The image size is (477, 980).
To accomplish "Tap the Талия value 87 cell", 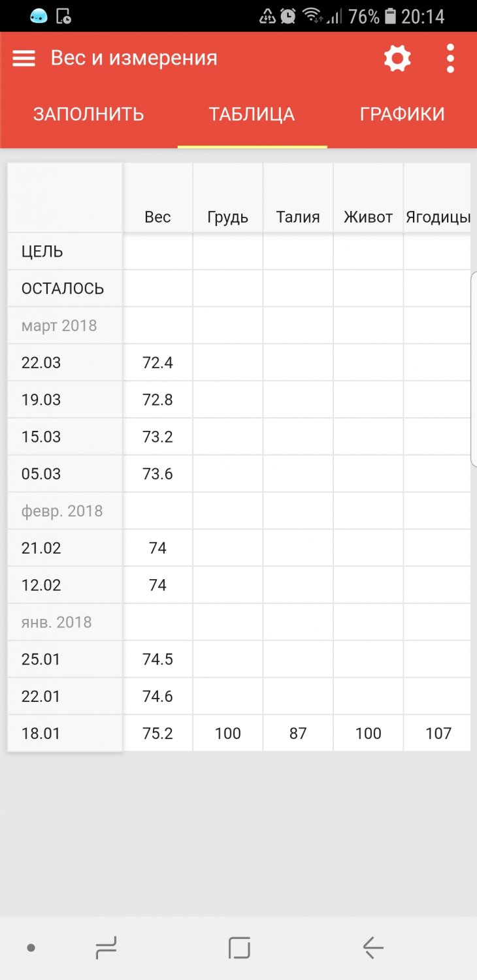I will pyautogui.click(x=298, y=733).
